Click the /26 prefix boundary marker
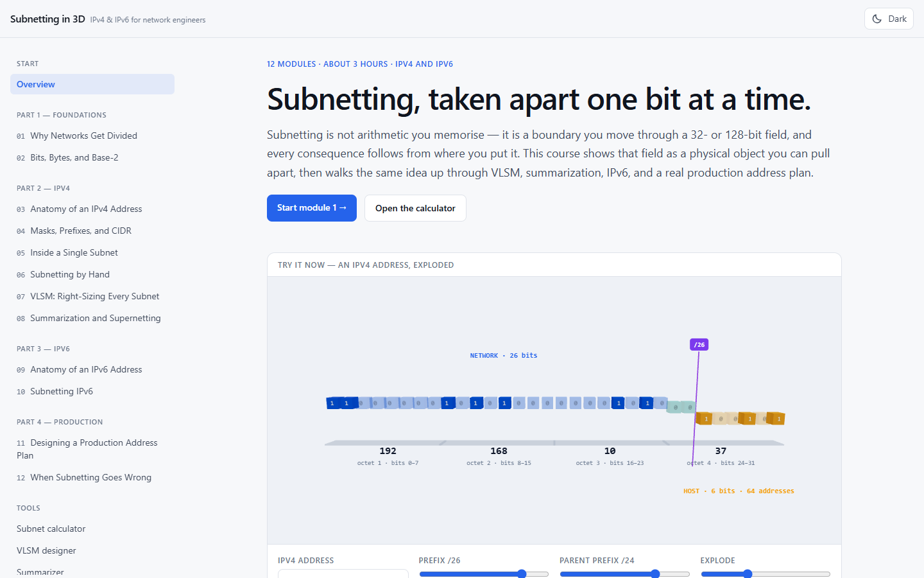This screenshot has width=924, height=578. 699,345
